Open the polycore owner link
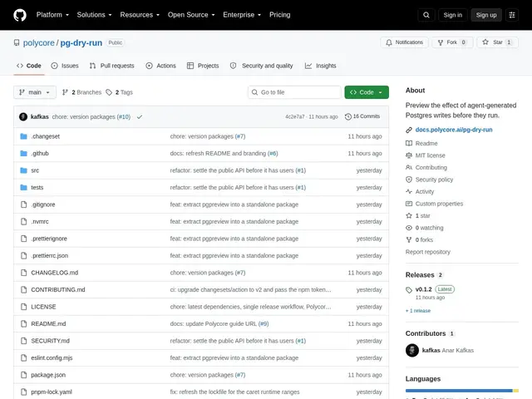This screenshot has height=399, width=532. point(39,43)
